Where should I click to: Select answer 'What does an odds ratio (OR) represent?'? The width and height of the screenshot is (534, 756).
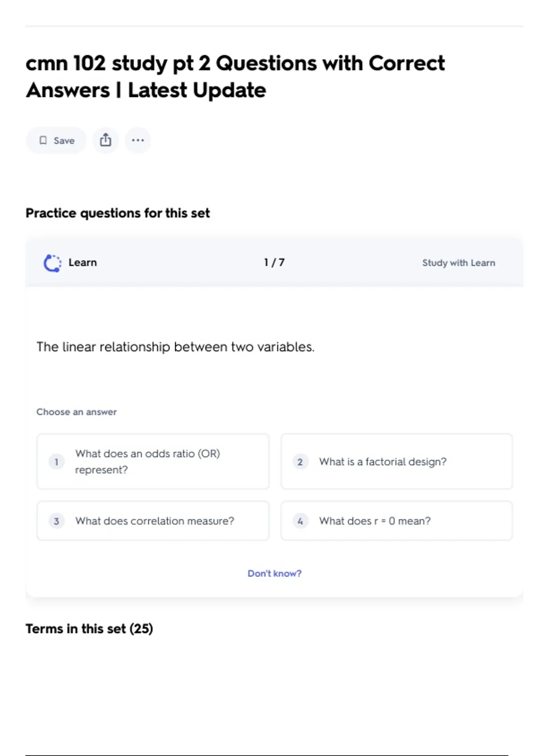point(147,462)
